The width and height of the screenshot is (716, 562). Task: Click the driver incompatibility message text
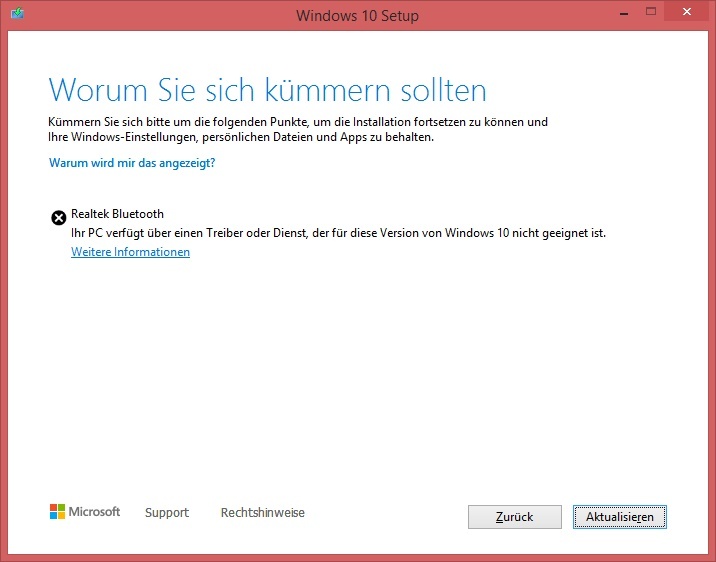click(338, 233)
